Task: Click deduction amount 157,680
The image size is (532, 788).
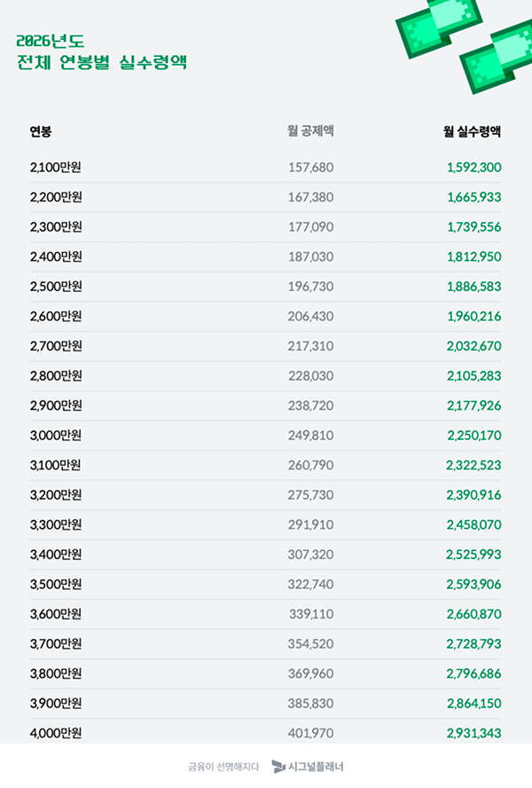Action: coord(310,168)
